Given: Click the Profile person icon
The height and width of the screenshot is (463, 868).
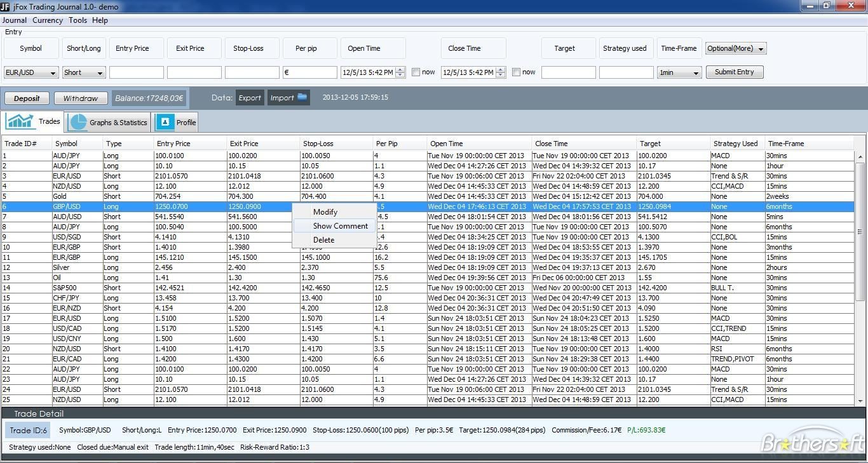Looking at the screenshot, I should point(165,123).
